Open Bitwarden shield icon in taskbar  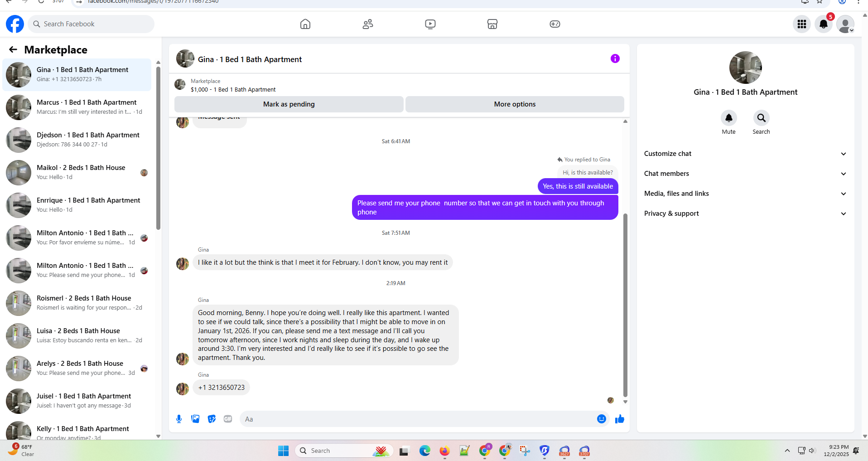pos(544,451)
